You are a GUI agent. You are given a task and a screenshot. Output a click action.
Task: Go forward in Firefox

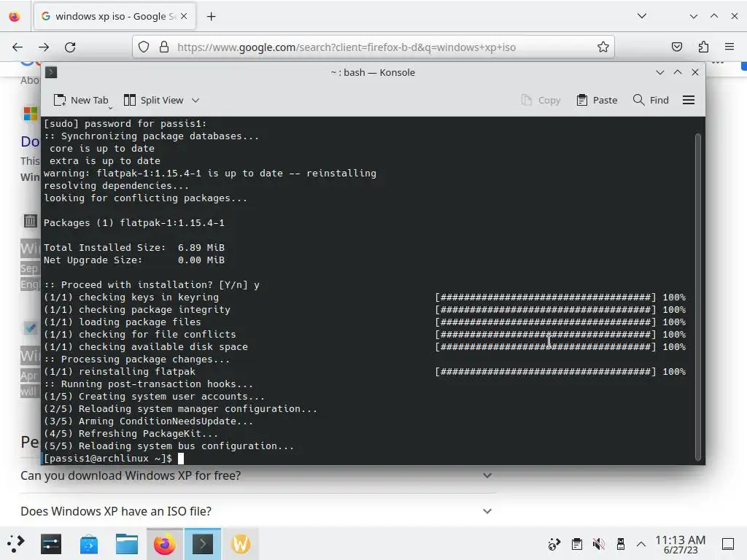click(44, 47)
